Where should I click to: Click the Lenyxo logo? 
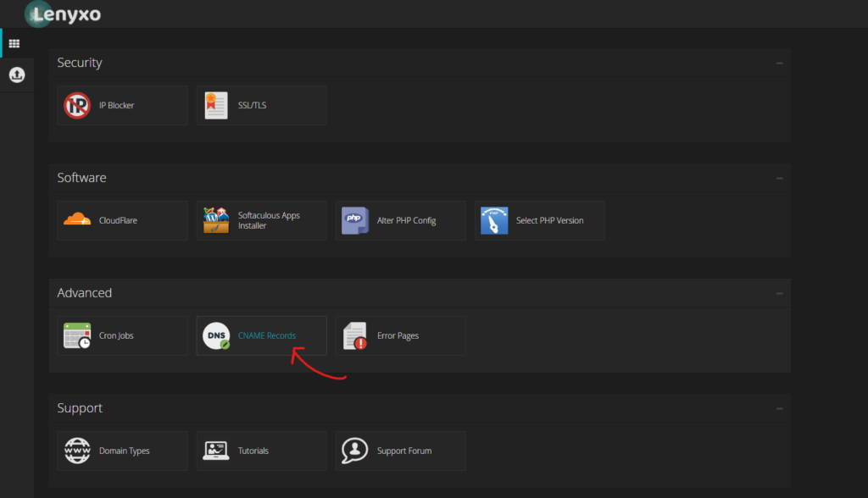(x=63, y=14)
